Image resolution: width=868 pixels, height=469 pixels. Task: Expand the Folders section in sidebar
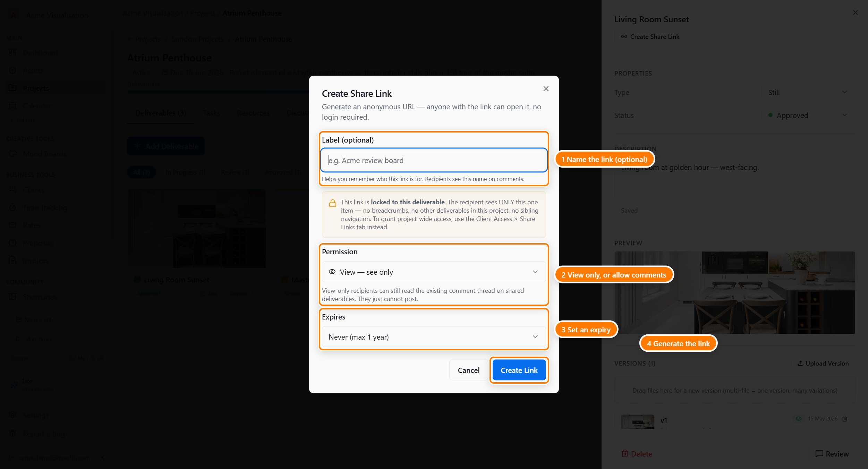tap(23, 120)
